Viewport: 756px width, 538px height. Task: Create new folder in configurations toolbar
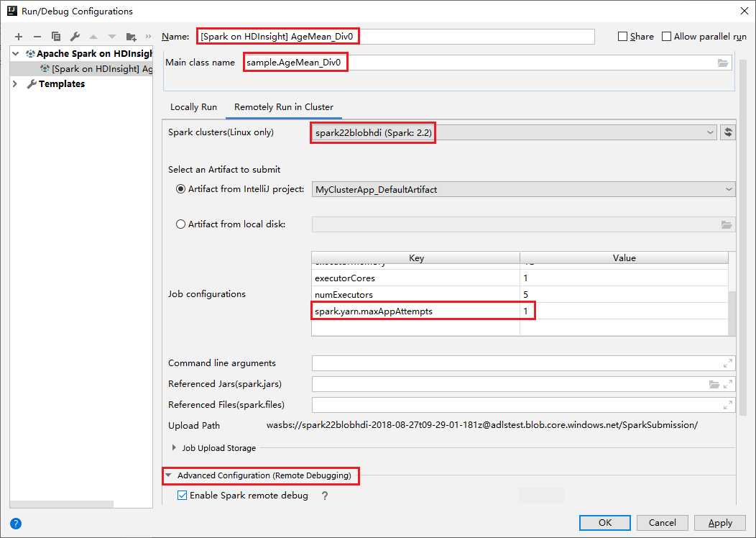click(131, 37)
